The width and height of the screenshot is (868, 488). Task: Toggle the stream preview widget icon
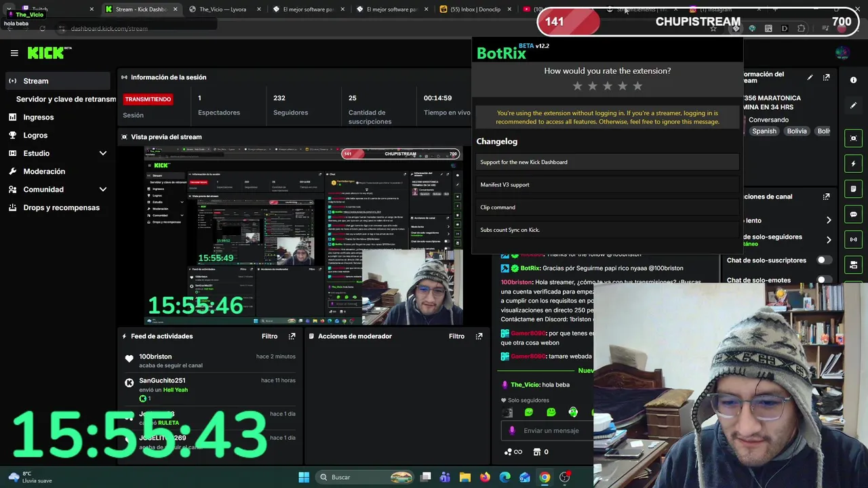(853, 138)
